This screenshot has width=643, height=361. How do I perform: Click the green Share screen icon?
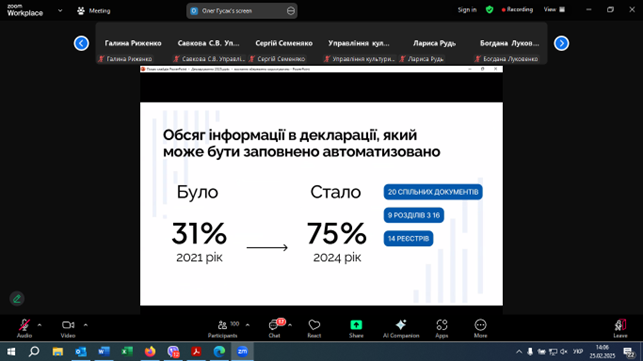point(356,325)
